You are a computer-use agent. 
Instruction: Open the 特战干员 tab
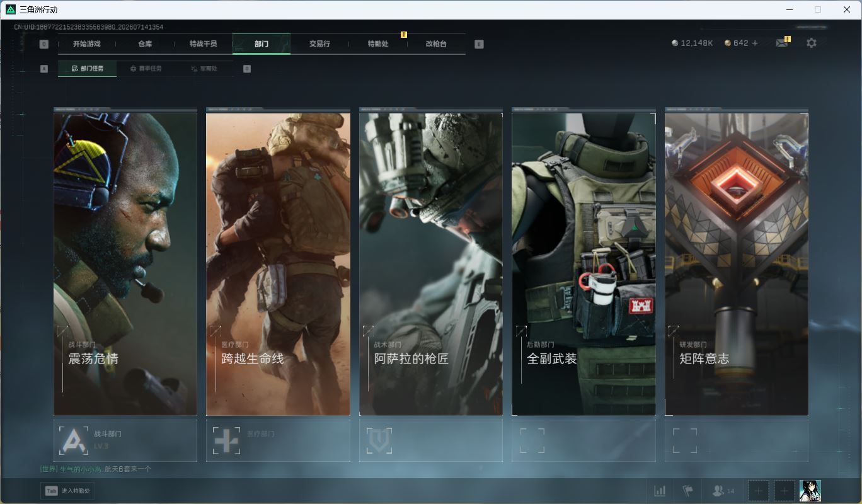click(203, 44)
